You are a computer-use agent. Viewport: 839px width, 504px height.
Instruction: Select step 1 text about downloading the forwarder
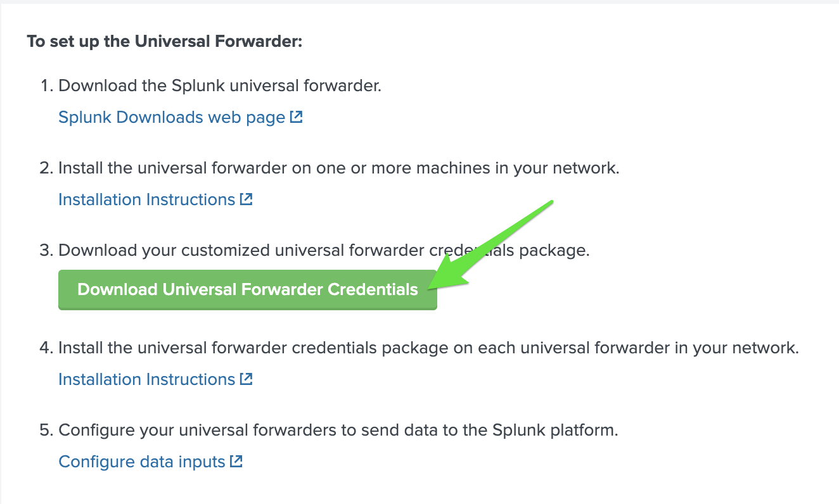[x=220, y=85]
